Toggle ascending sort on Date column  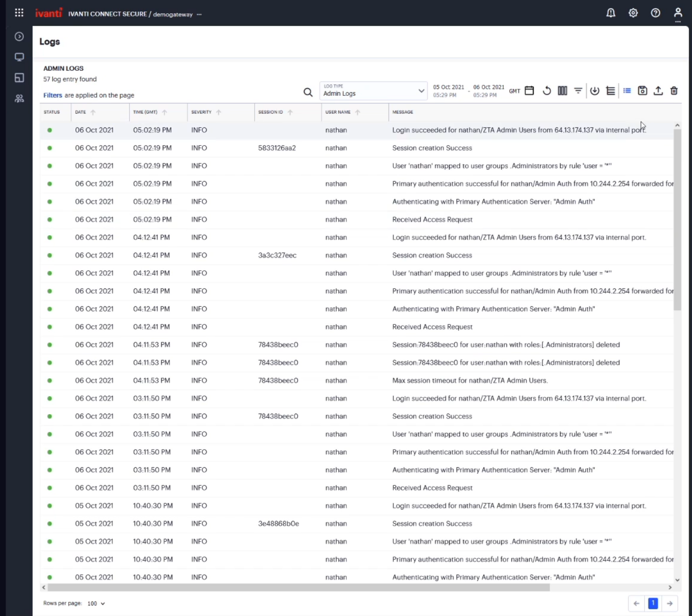click(93, 112)
